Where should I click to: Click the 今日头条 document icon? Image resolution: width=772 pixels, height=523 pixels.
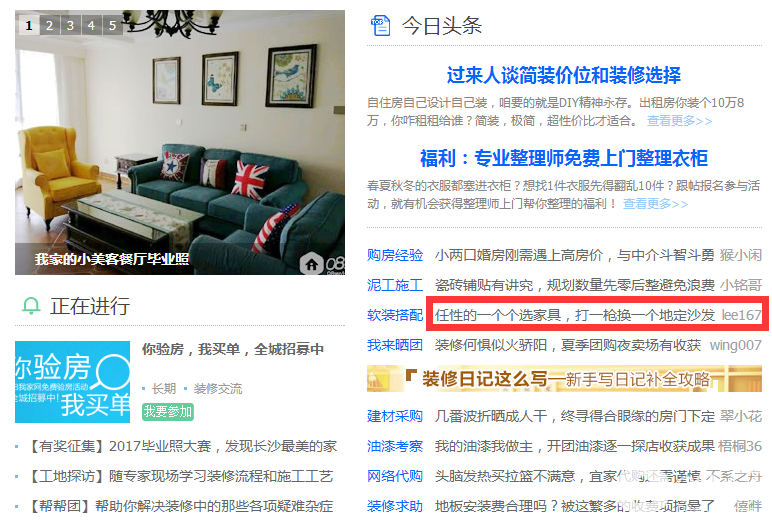(381, 26)
